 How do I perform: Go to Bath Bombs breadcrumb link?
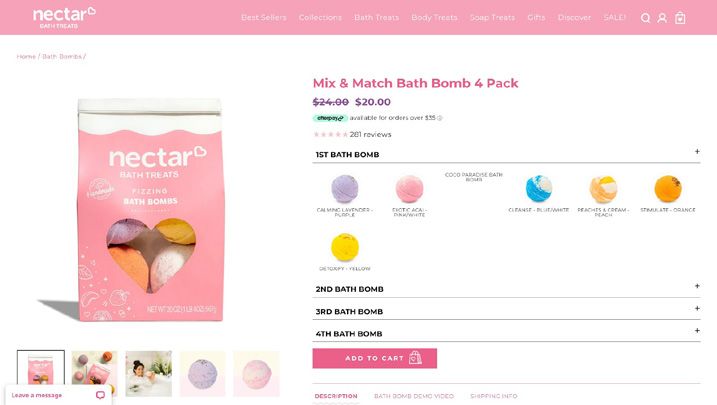62,57
